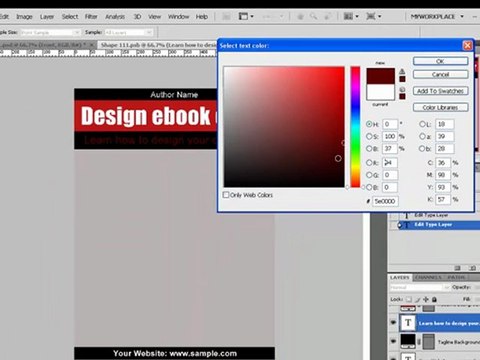
Task: Toggle the lock transparent pixels icon
Action: (409, 299)
